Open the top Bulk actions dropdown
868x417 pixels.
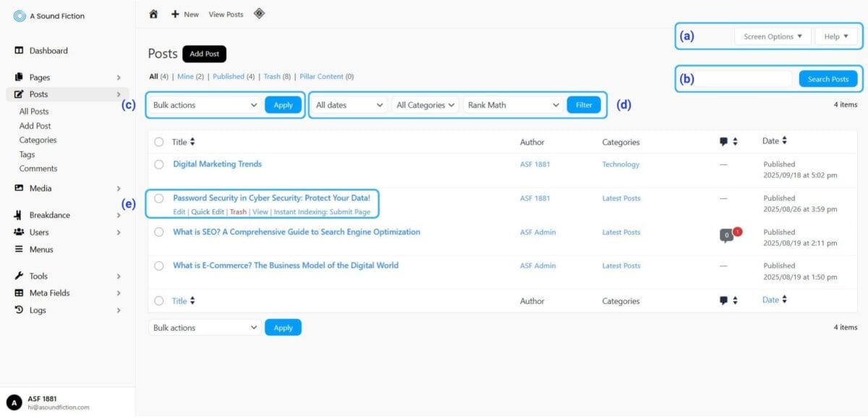[205, 105]
